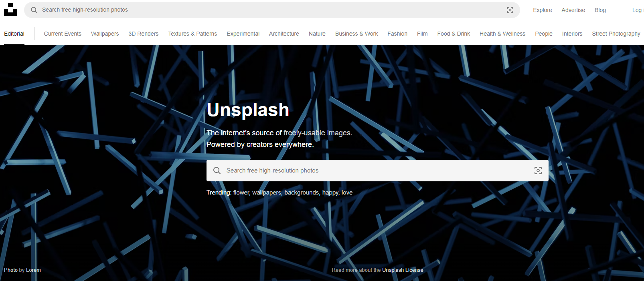Open the Explore link

click(x=543, y=10)
